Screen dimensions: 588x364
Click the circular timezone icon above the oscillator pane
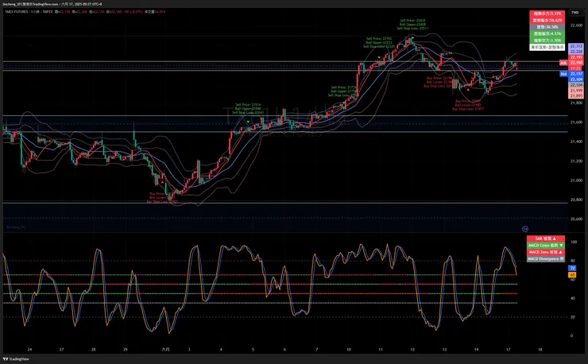point(525,229)
